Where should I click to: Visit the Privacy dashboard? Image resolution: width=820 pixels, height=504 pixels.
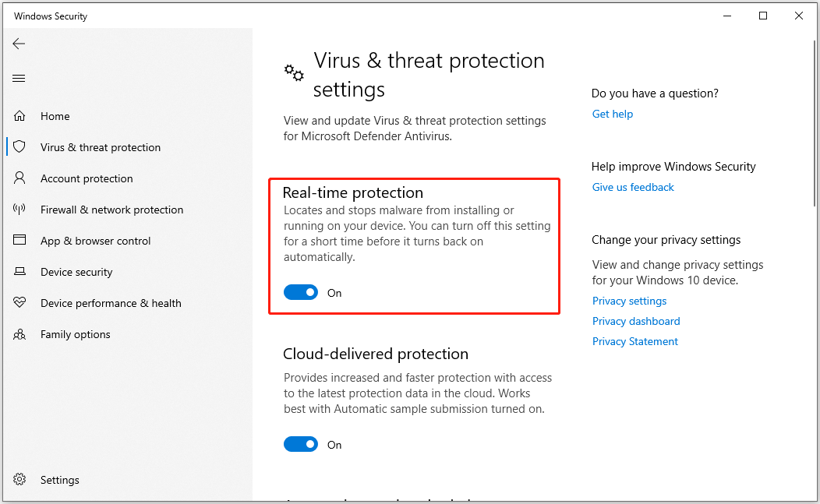pos(635,321)
